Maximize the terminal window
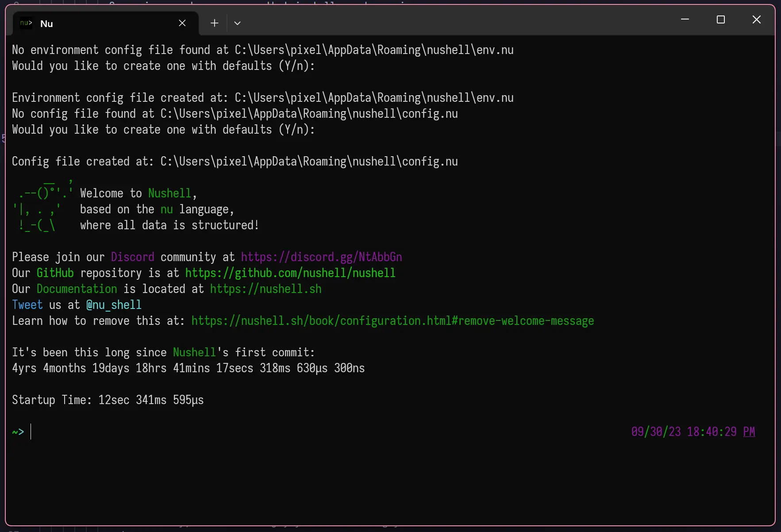This screenshot has height=532, width=781. [x=721, y=19]
